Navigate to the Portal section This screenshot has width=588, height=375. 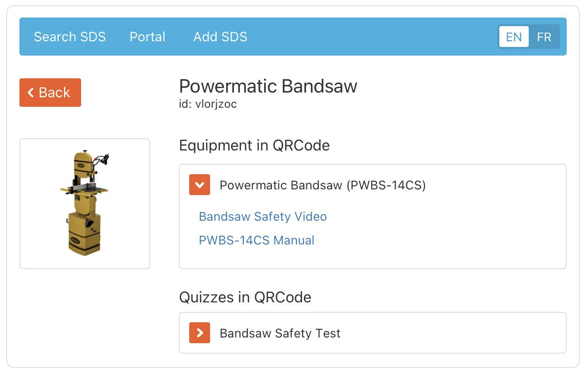pos(147,37)
